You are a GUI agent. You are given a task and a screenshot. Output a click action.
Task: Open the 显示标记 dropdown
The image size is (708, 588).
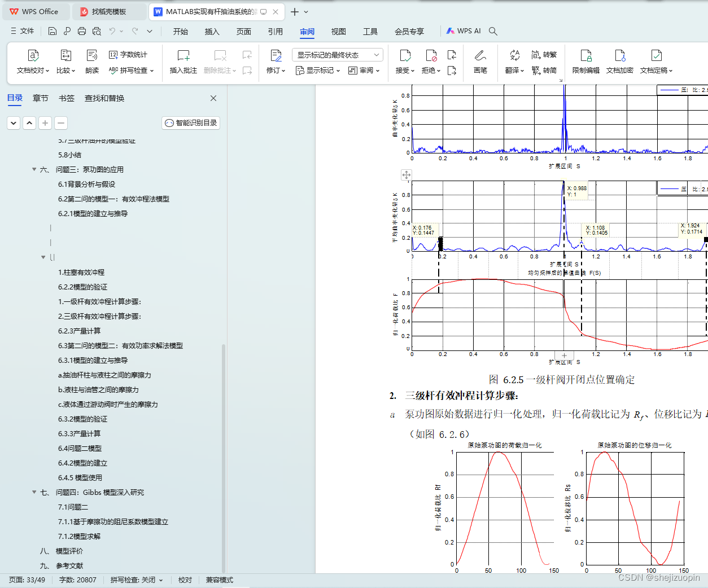coord(317,71)
